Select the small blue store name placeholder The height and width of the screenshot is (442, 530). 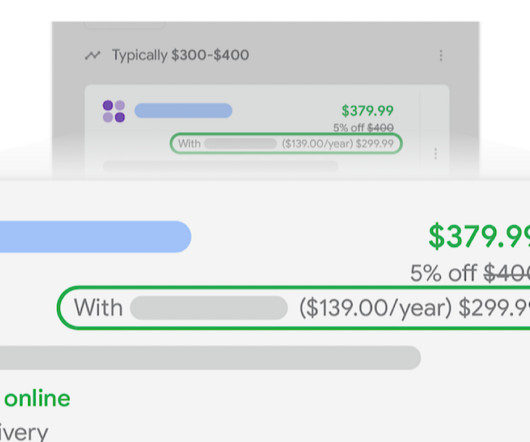point(183,111)
